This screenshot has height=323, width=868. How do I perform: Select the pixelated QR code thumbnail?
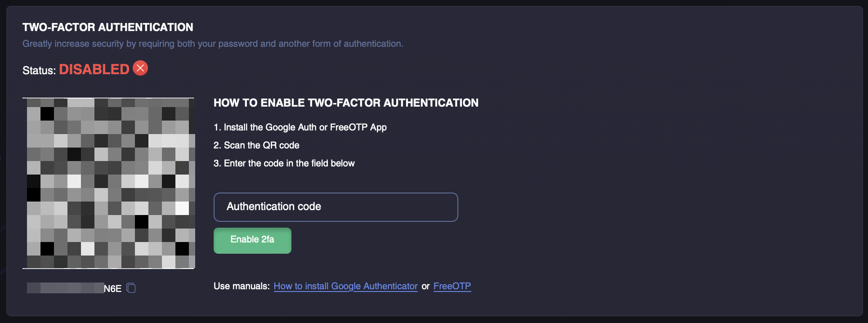pyautogui.click(x=108, y=182)
